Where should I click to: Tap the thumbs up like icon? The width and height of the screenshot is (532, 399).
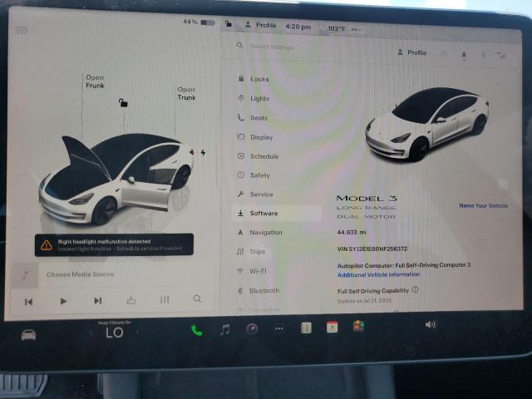coord(131,300)
